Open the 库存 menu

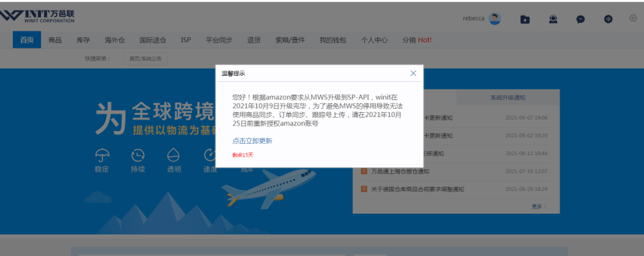click(83, 40)
